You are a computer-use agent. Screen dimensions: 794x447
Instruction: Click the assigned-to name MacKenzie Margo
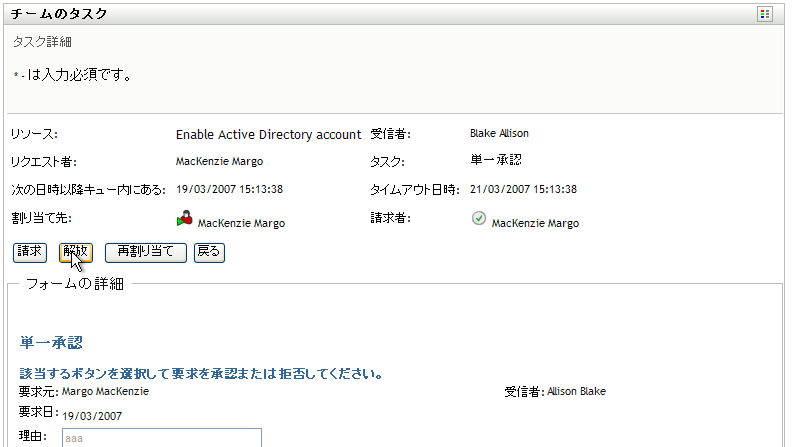click(241, 223)
